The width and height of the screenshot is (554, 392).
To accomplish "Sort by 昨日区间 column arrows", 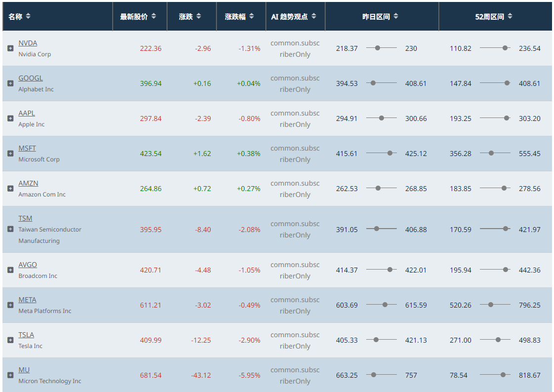I will [396, 16].
